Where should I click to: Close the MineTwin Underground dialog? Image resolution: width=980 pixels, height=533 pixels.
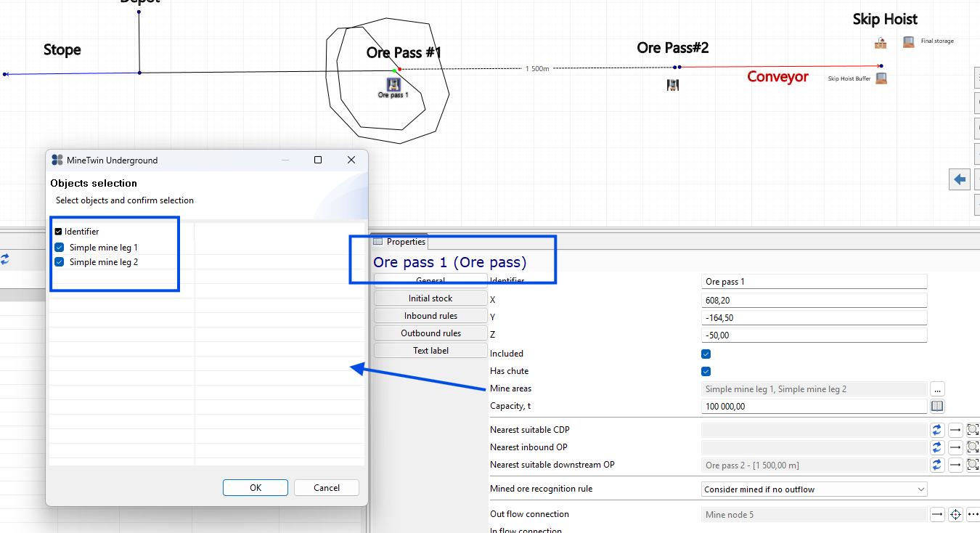[351, 160]
